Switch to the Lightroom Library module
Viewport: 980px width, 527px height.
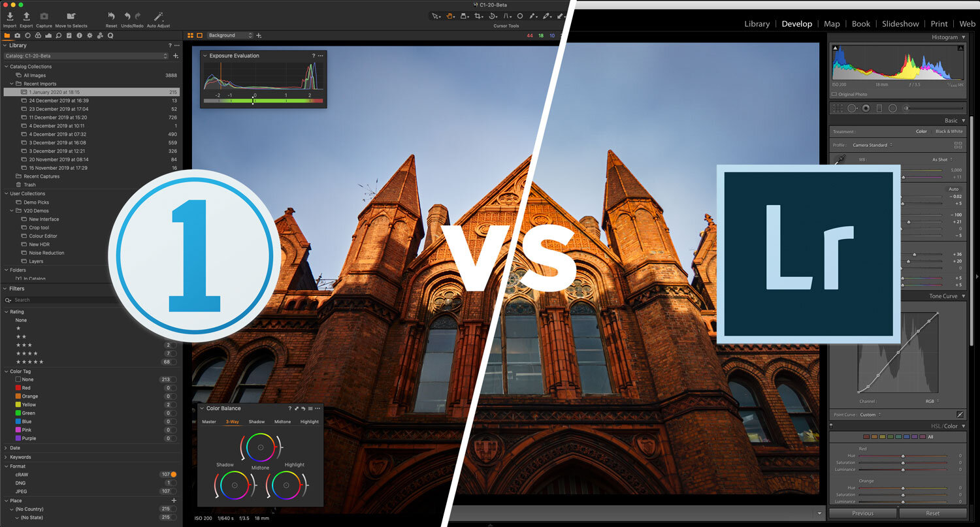click(757, 24)
